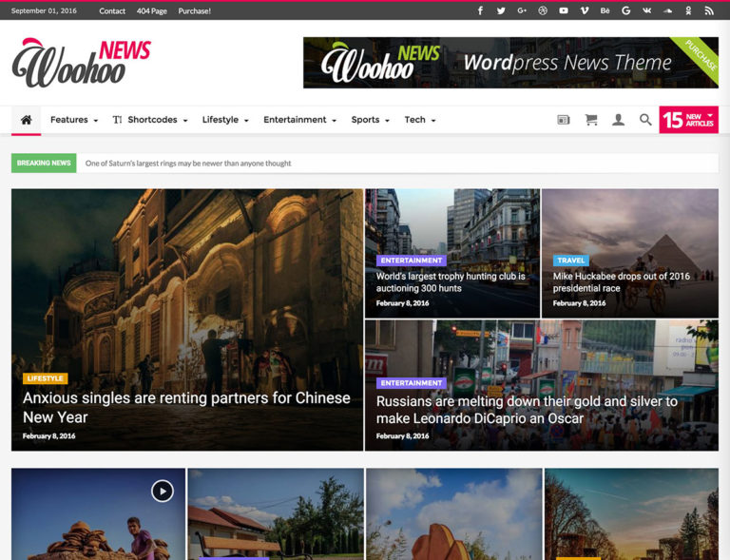The height and width of the screenshot is (560, 730).
Task: Click the September 01, 2016 date text
Action: click(44, 11)
